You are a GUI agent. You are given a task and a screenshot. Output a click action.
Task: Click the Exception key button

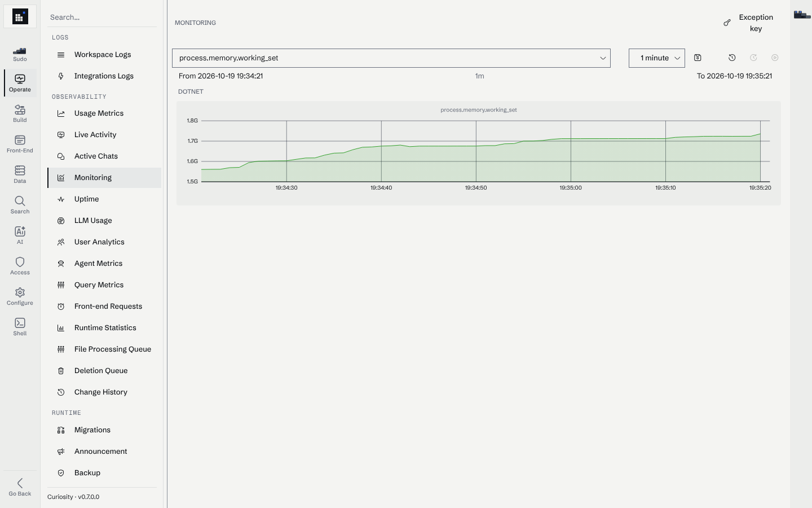749,23
